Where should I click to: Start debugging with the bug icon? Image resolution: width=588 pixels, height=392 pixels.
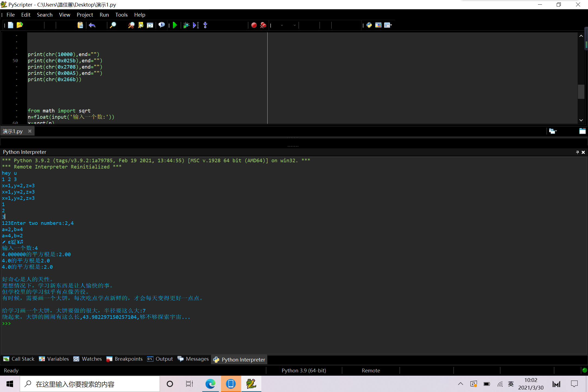tap(186, 25)
